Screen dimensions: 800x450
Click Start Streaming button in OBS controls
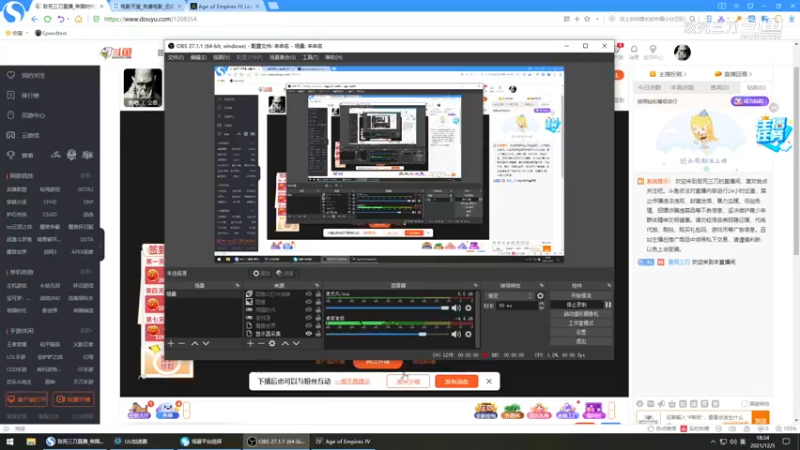[x=581, y=296]
